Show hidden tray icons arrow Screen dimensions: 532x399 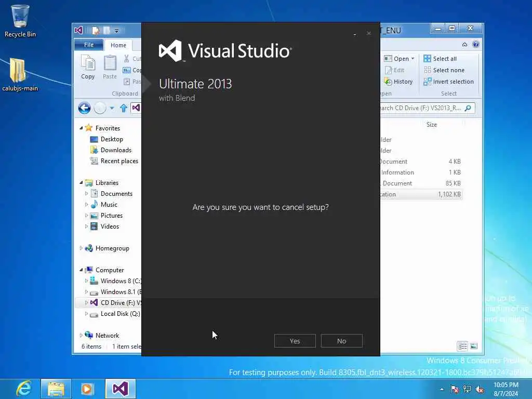tap(442, 389)
